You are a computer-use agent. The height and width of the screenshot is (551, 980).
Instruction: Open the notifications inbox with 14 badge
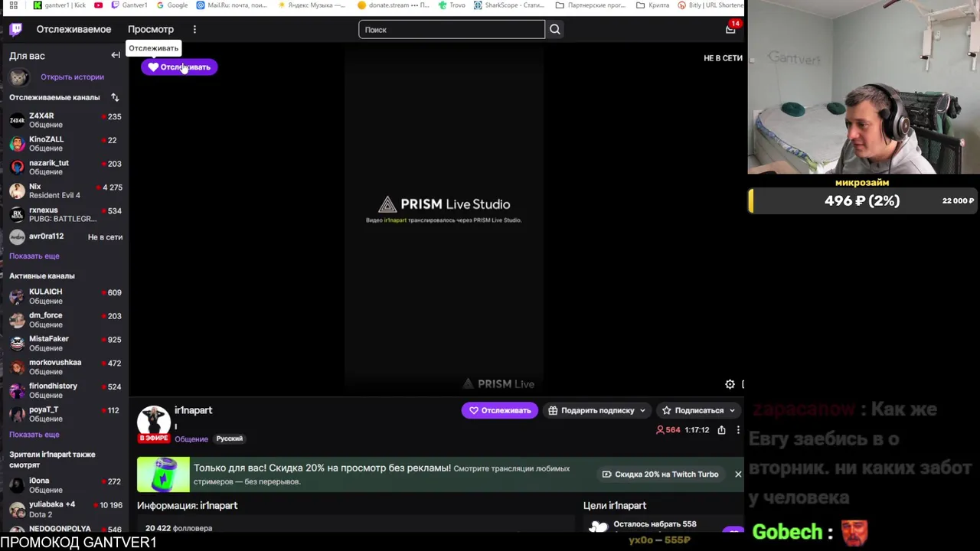pos(730,29)
